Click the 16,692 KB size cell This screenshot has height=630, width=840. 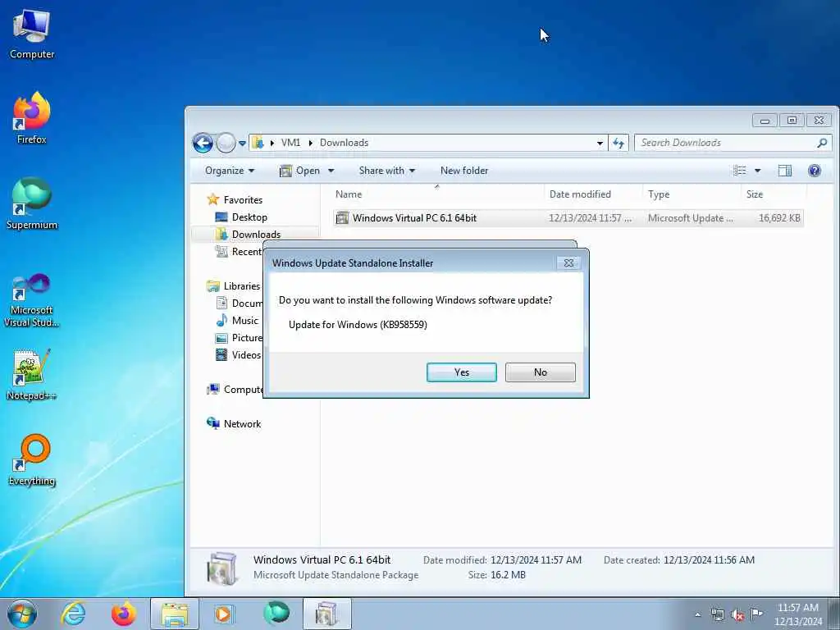tap(779, 218)
